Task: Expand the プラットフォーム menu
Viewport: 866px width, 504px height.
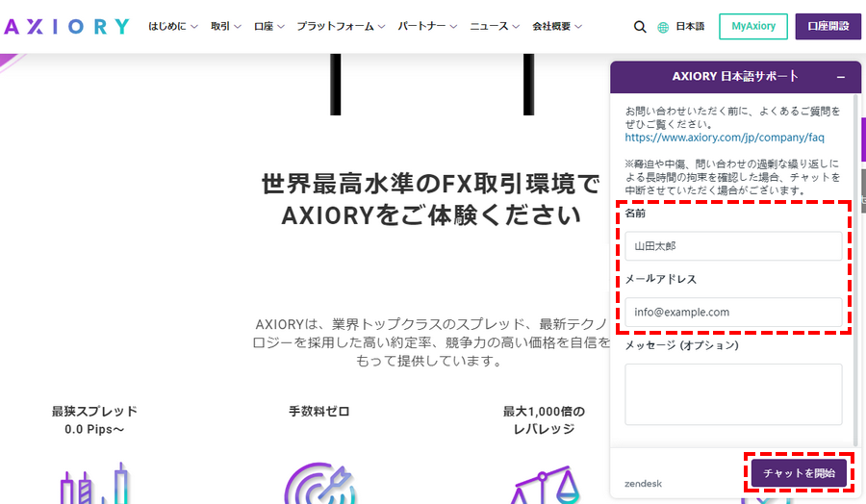Action: [341, 26]
